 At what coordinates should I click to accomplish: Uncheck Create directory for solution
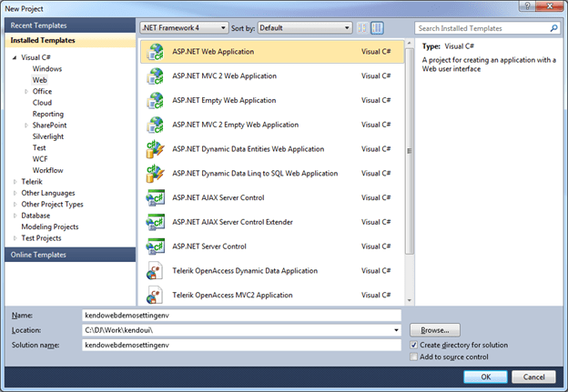tap(415, 345)
